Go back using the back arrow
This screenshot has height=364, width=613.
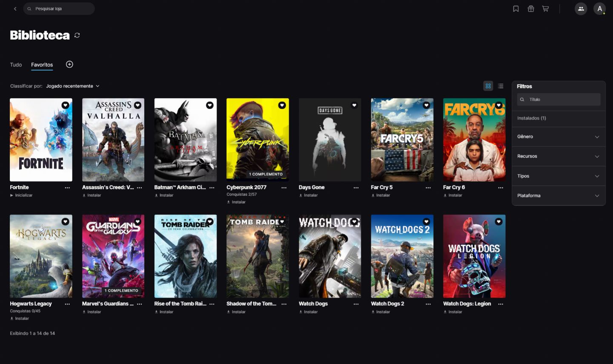pos(15,9)
